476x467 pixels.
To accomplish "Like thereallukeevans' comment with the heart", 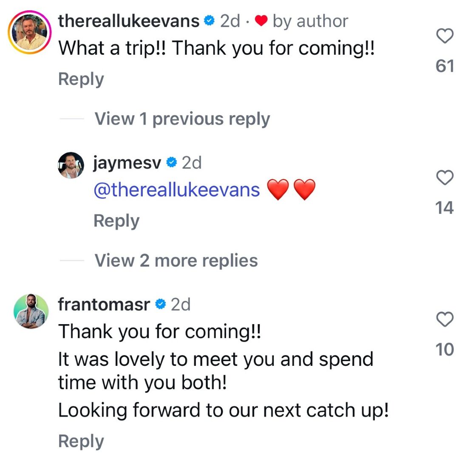I will click(x=445, y=36).
